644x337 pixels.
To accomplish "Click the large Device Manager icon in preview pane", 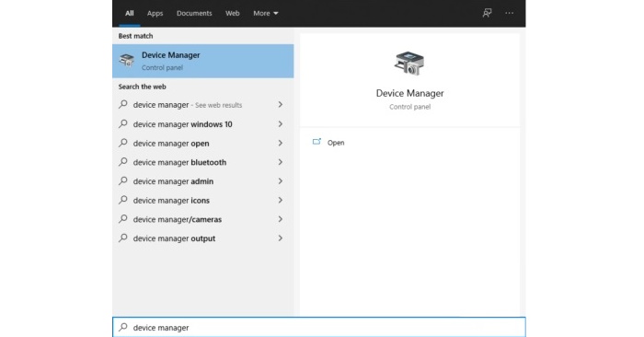I will pyautogui.click(x=409, y=64).
